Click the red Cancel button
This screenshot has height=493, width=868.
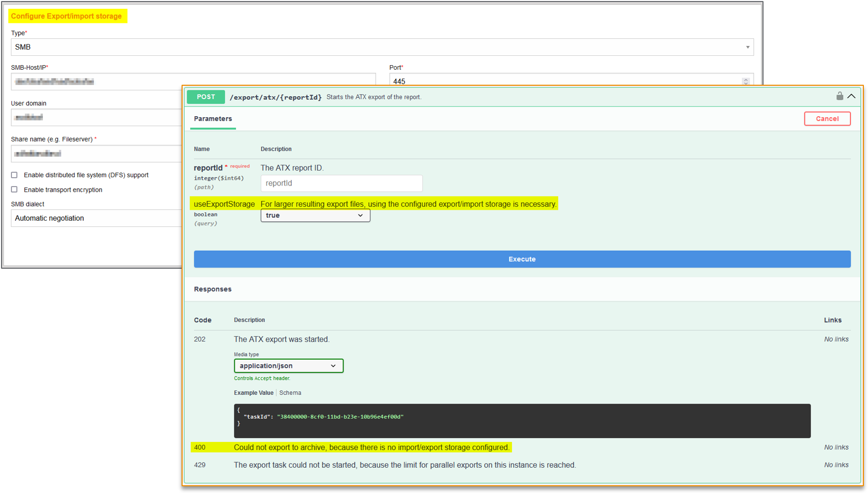827,119
